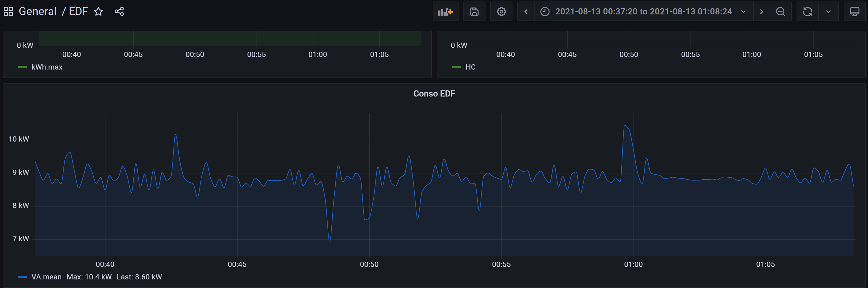
Task: Open the General folder link
Action: coord(38,11)
